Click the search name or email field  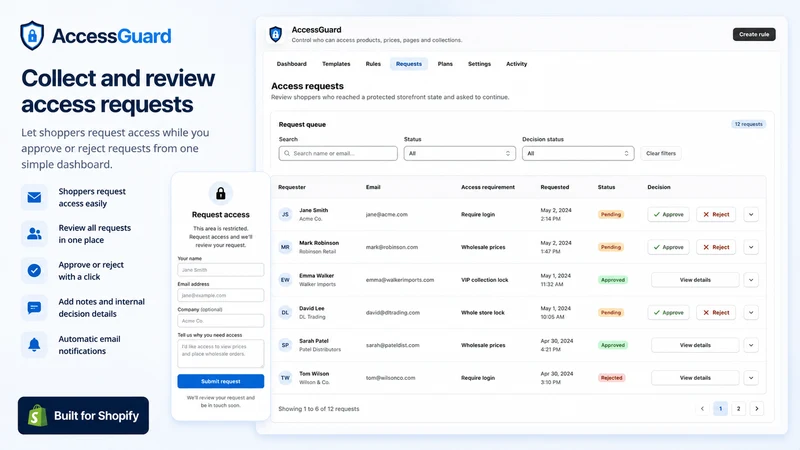coord(338,153)
